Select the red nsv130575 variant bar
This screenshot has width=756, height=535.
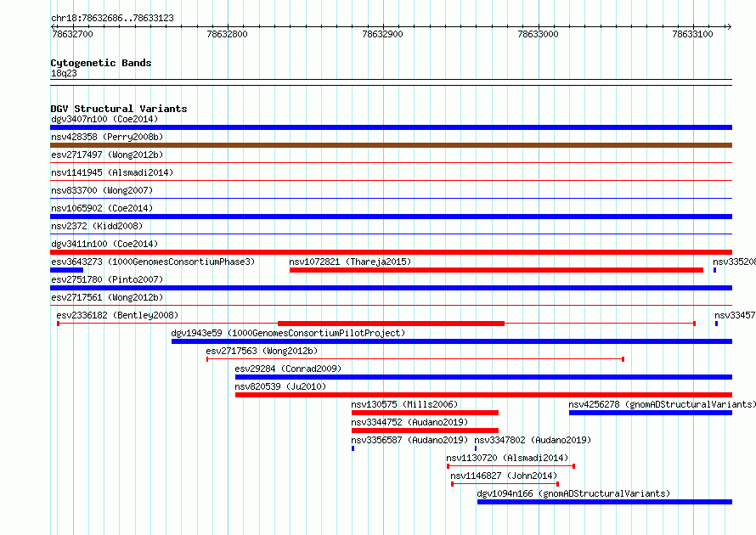tap(425, 413)
